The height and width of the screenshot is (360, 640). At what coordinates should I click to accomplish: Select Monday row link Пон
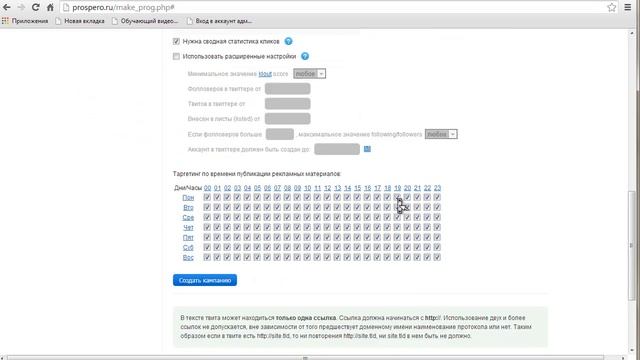(188, 198)
